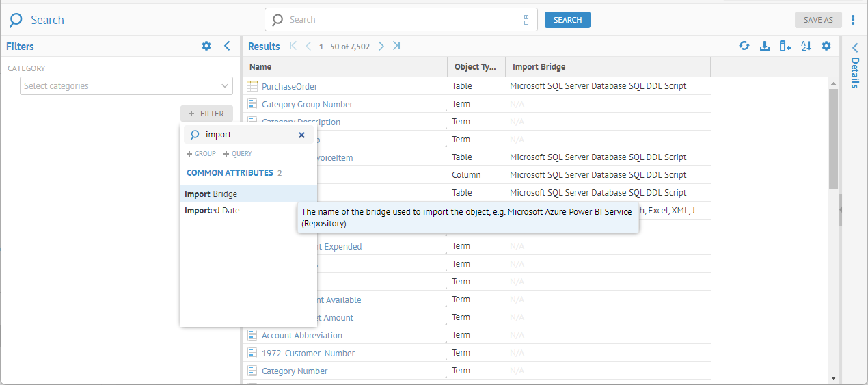Select Import Bridge from attribute list
This screenshot has width=868, height=385.
pos(211,194)
